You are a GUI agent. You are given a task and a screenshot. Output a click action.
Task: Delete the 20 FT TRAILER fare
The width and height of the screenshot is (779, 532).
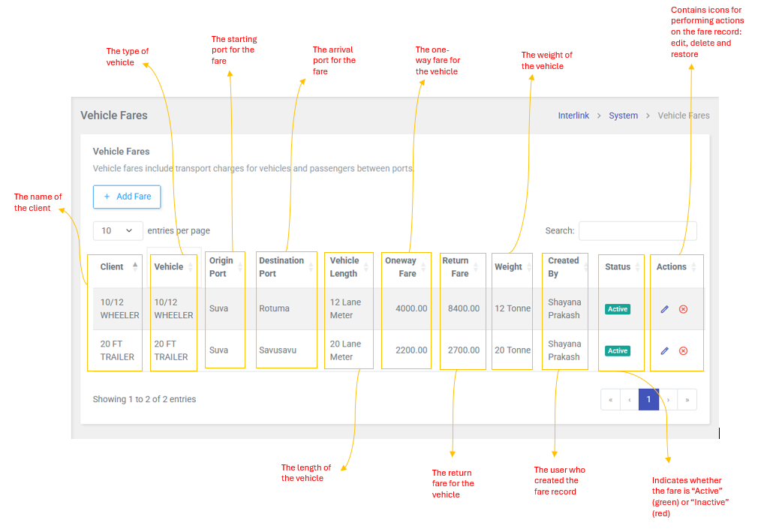tap(683, 350)
